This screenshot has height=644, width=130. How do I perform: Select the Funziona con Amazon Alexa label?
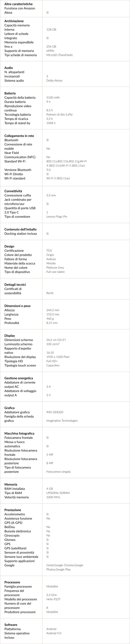20,10
